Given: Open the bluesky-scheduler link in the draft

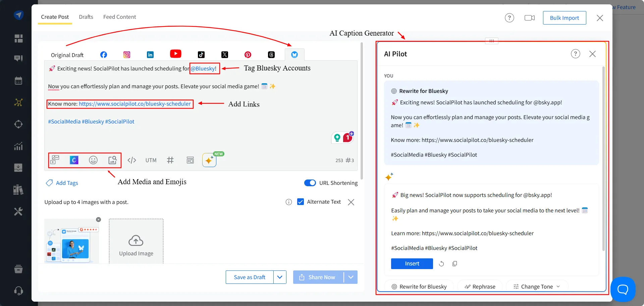Looking at the screenshot, I should pyautogui.click(x=135, y=104).
